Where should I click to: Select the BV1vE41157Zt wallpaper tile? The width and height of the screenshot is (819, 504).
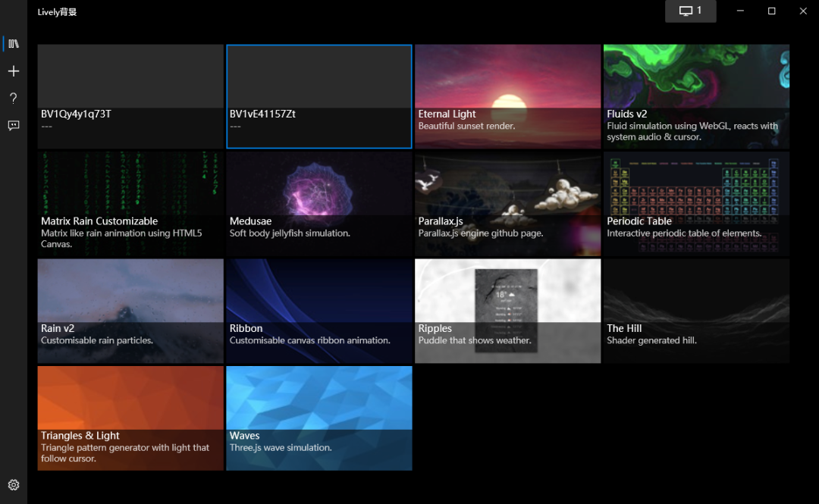(319, 96)
